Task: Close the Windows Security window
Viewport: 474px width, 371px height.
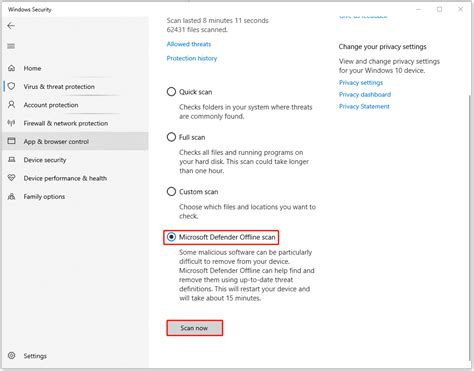Action: [461, 9]
